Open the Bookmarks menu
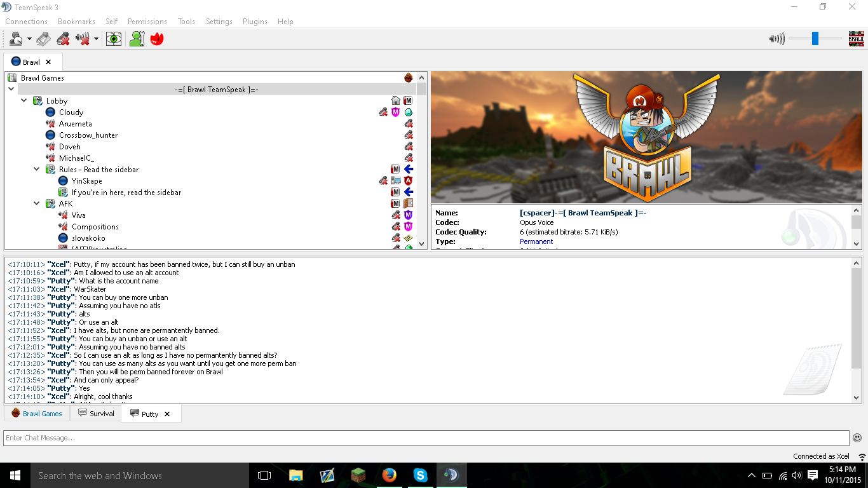This screenshot has height=488, width=868. point(76,22)
